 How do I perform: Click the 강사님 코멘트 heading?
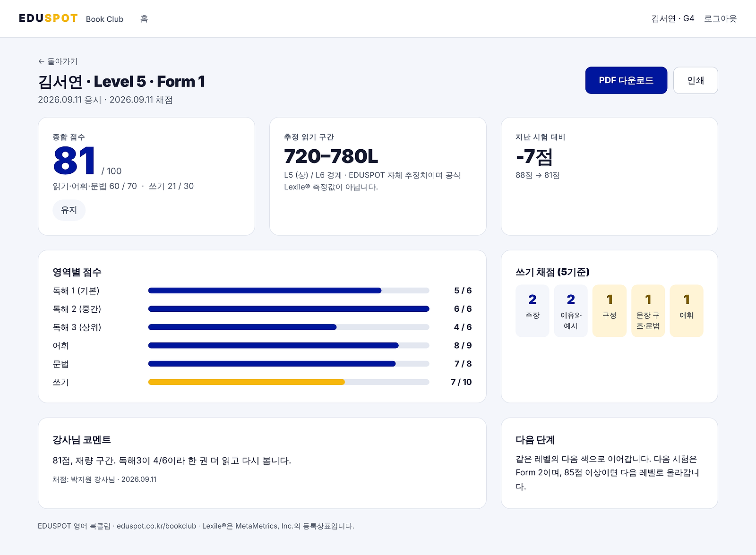click(82, 440)
